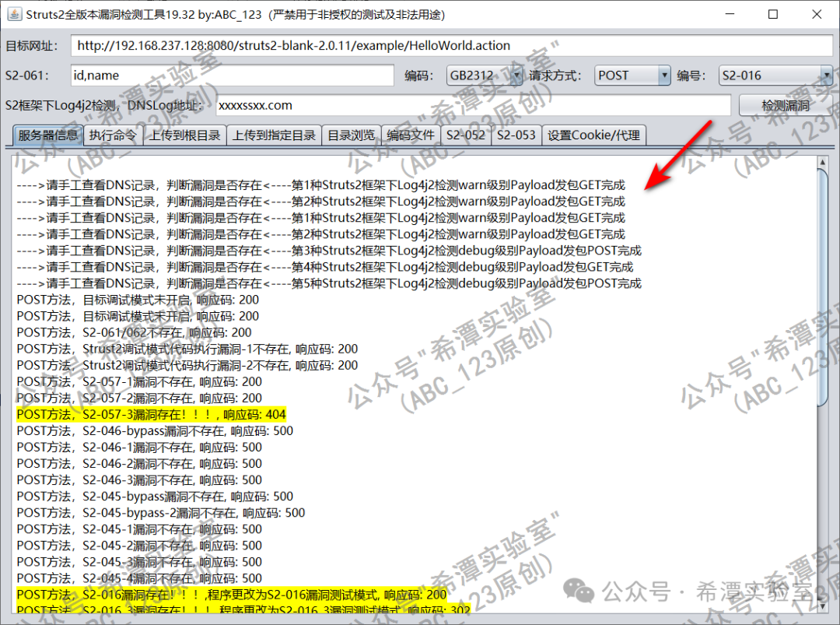840x625 pixels.
Task: Click the highlighted S2-016漏洞存在 响应码: 200 line
Action: point(232,595)
